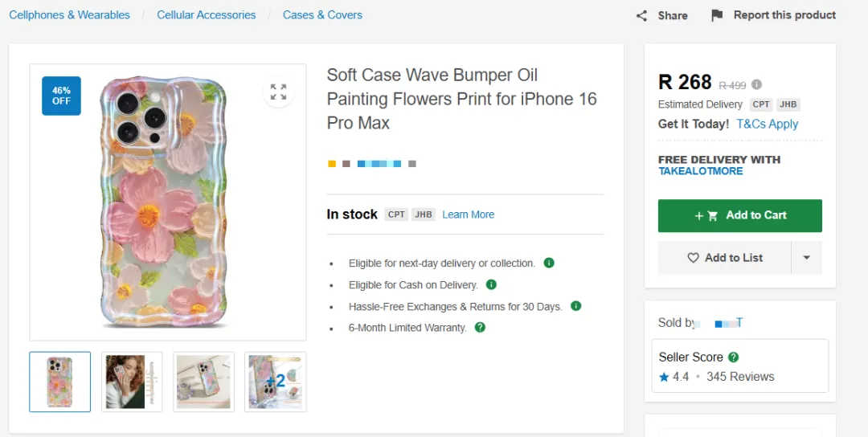This screenshot has width=868, height=437.
Task: Add the phone case to cart
Action: [739, 215]
